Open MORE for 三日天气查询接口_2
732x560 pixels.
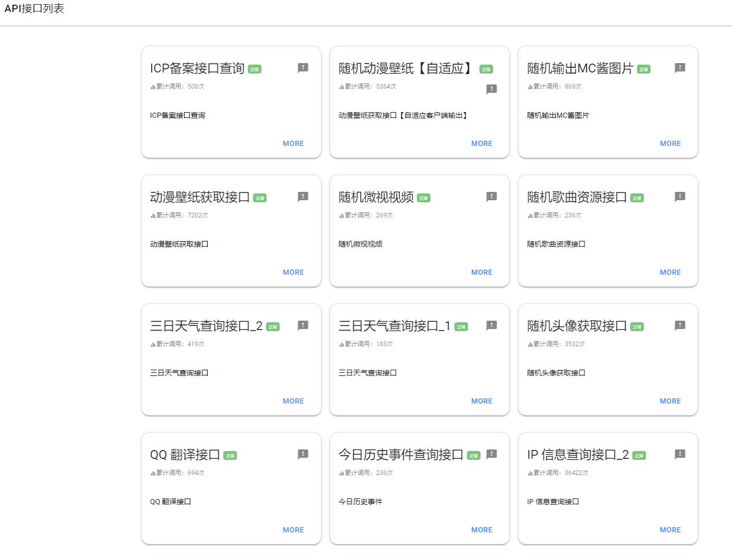click(x=293, y=401)
